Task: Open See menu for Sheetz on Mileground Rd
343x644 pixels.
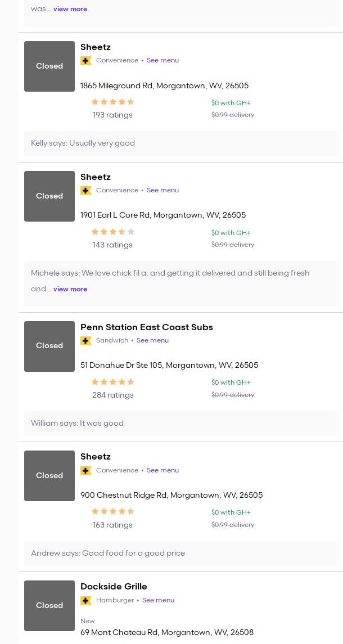Action: tap(163, 60)
